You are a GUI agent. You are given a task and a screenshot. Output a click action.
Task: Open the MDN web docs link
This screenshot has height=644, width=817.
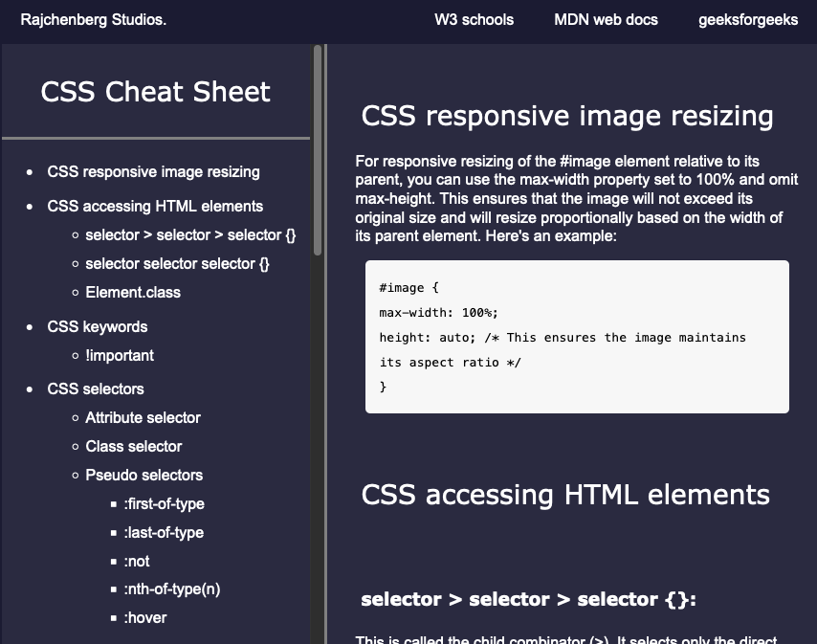click(x=606, y=20)
